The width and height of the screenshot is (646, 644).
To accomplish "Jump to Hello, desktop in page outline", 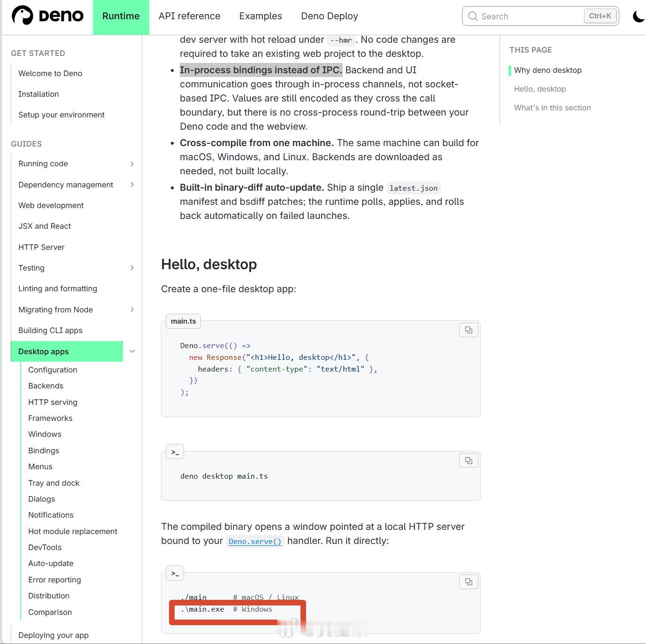I will coord(540,89).
